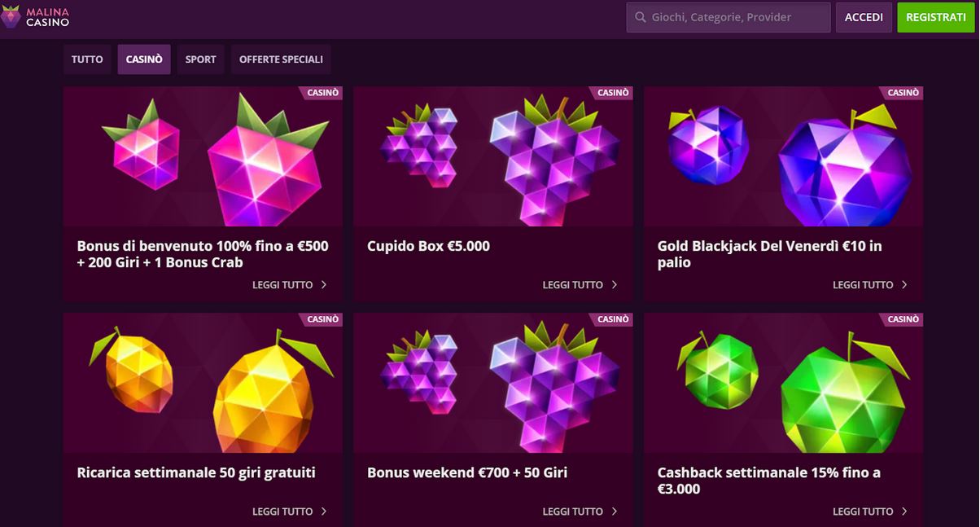
Task: Open the blue plum Gold Blackjack image
Action: point(784,156)
